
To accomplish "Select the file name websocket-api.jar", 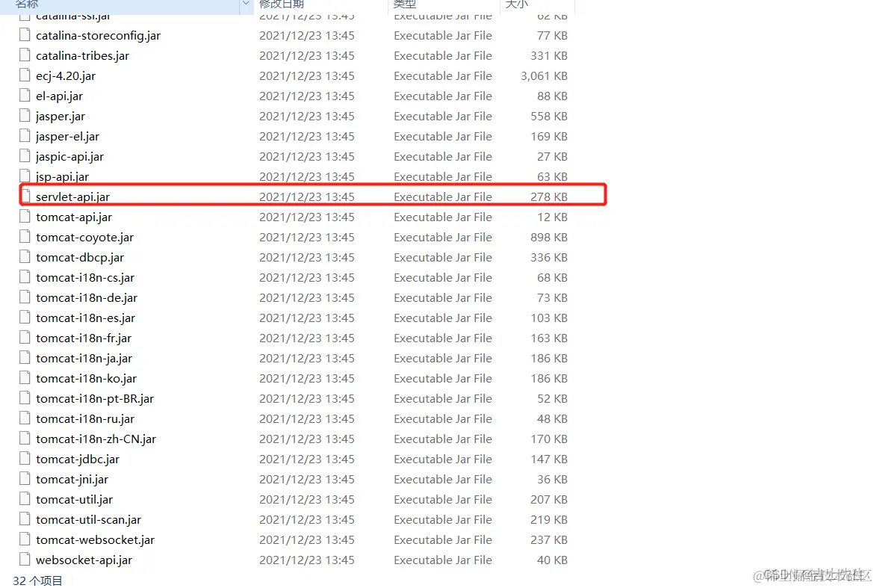I will [x=84, y=560].
